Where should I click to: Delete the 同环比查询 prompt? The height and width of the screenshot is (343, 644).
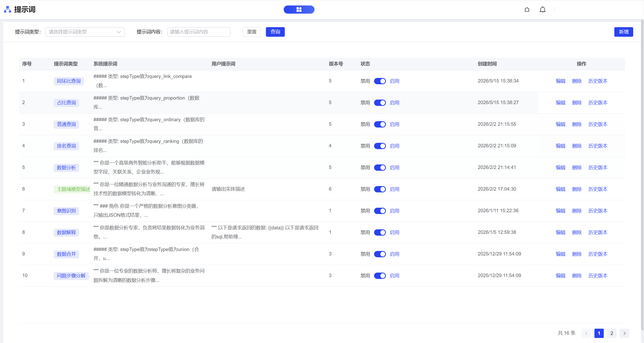pyautogui.click(x=577, y=81)
